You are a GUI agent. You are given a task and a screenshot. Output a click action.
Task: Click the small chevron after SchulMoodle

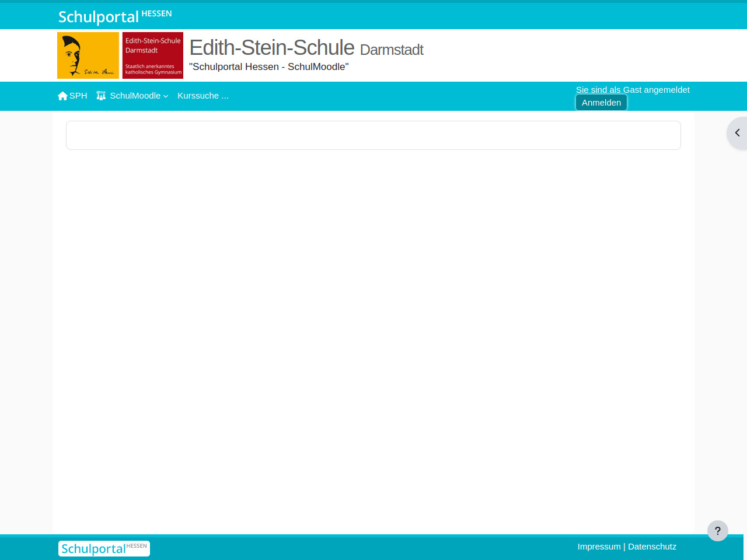pos(166,96)
